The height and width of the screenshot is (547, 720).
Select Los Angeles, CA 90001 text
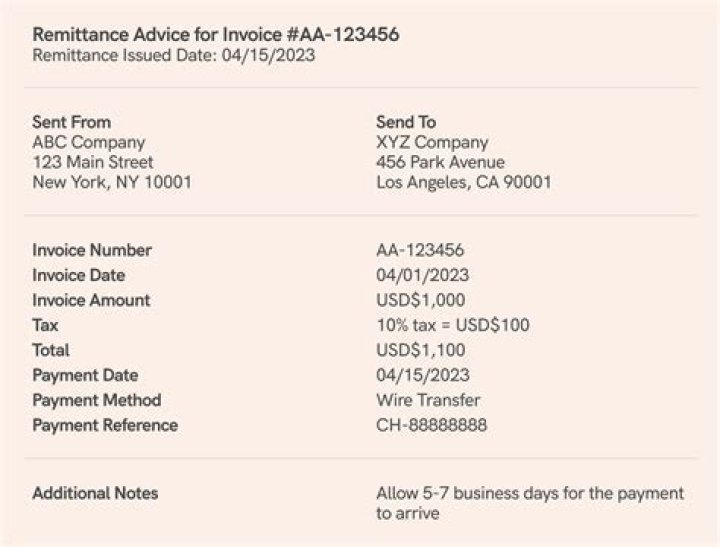tap(463, 182)
